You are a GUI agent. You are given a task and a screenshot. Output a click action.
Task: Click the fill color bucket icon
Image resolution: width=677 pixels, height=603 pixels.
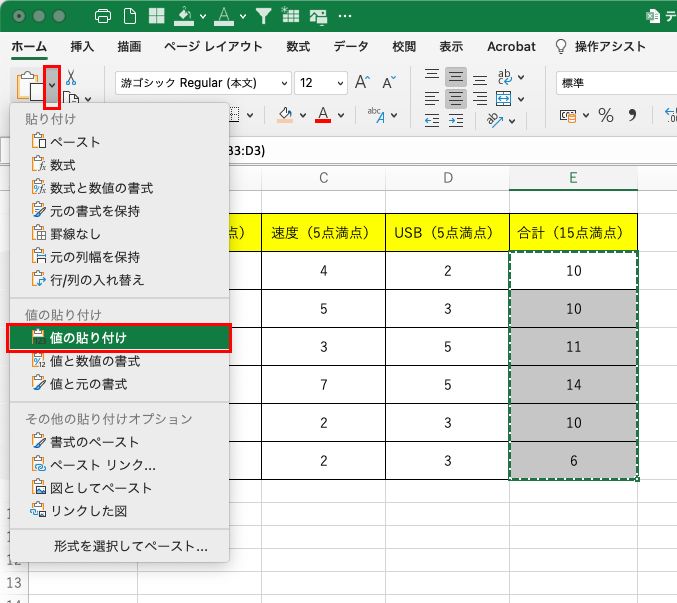click(285, 115)
